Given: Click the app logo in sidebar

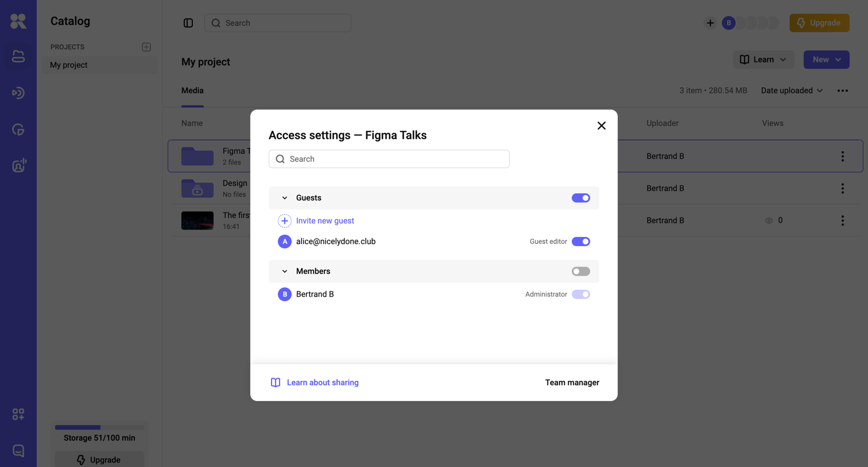Looking at the screenshot, I should click(18, 21).
